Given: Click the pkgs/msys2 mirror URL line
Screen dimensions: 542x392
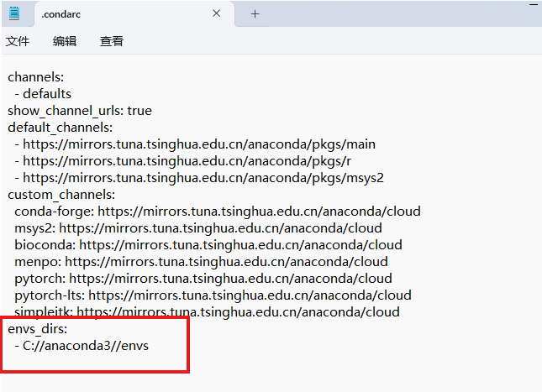Looking at the screenshot, I should tap(199, 178).
